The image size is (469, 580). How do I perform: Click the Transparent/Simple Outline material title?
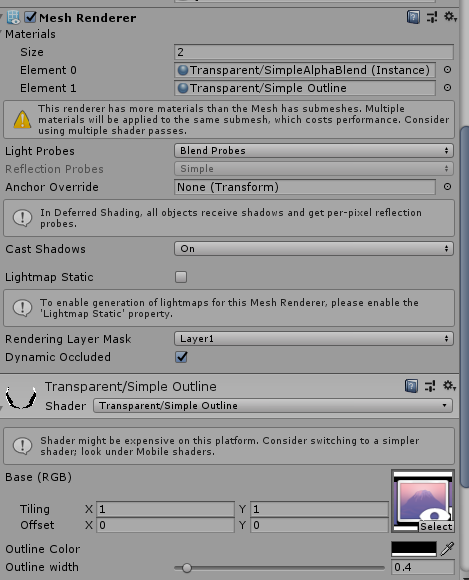coord(131,387)
